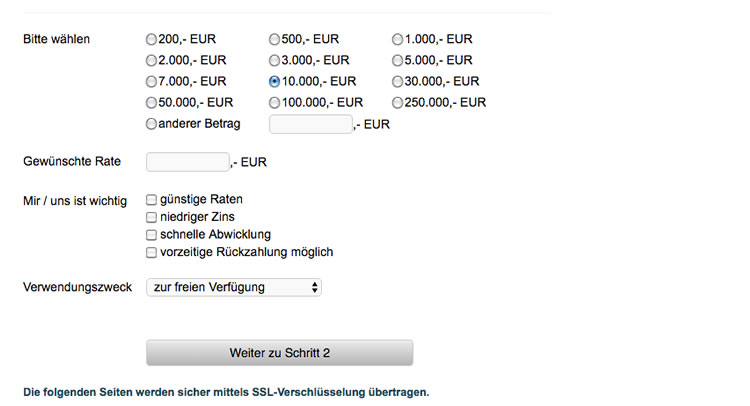Tick the 'schnelle Abwicklung' checkbox

[x=152, y=235]
